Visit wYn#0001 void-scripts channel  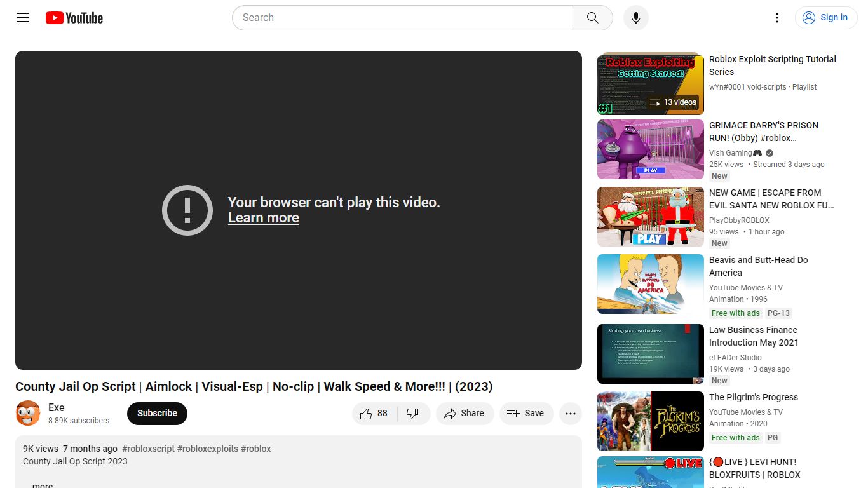(748, 87)
